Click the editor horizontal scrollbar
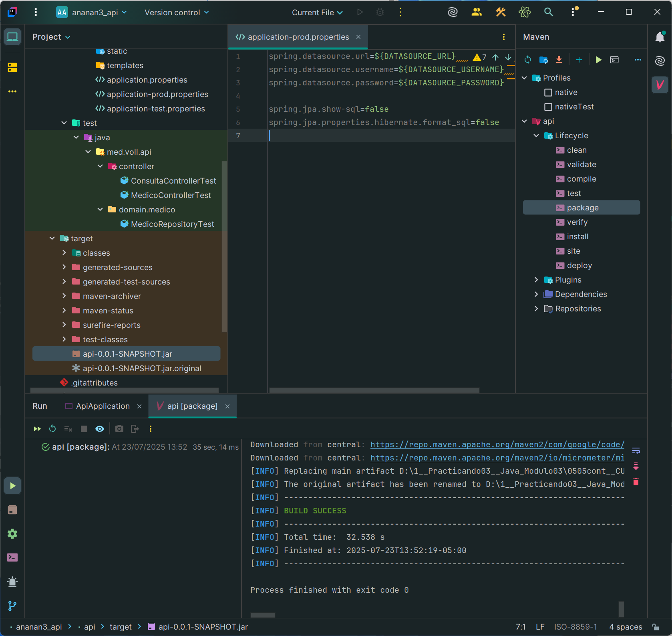Screen dimensions: 672x636 374,390
